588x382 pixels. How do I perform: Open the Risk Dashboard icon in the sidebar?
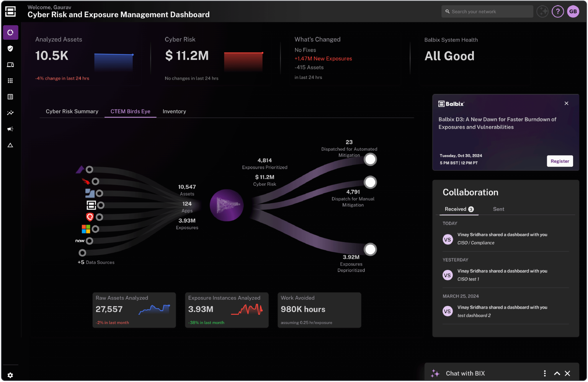pos(10,32)
